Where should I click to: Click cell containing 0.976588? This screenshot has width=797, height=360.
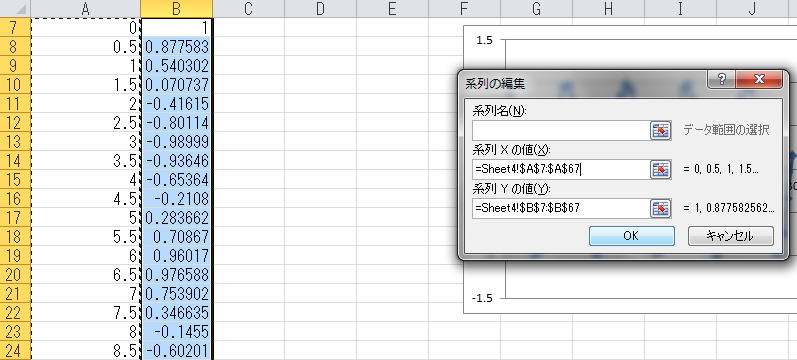(x=176, y=275)
